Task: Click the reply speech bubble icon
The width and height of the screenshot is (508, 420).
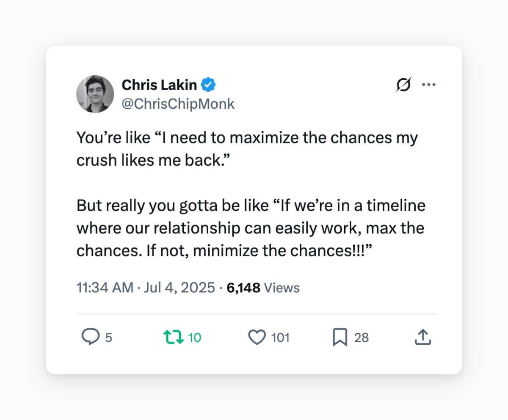Action: (x=90, y=338)
